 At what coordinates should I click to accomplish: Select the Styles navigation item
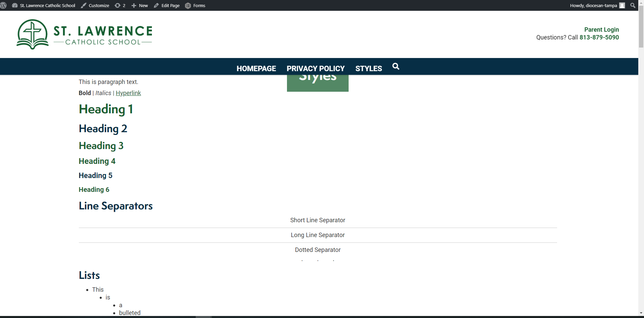pos(368,68)
